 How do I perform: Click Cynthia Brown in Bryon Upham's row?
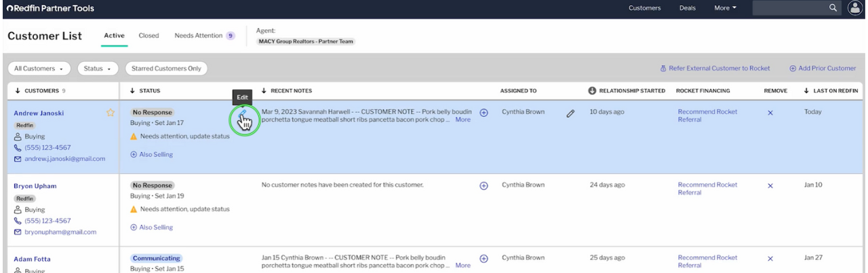(523, 185)
